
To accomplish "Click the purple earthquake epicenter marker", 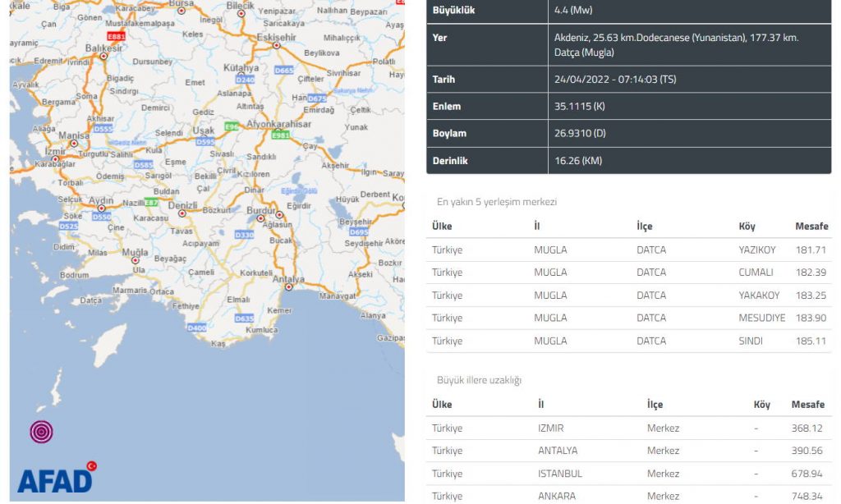I will pos(41,432).
